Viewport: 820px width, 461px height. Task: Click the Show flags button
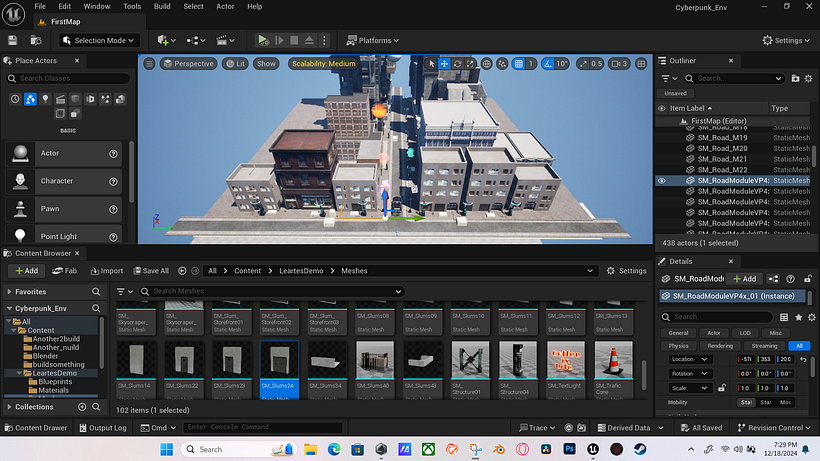tap(266, 64)
